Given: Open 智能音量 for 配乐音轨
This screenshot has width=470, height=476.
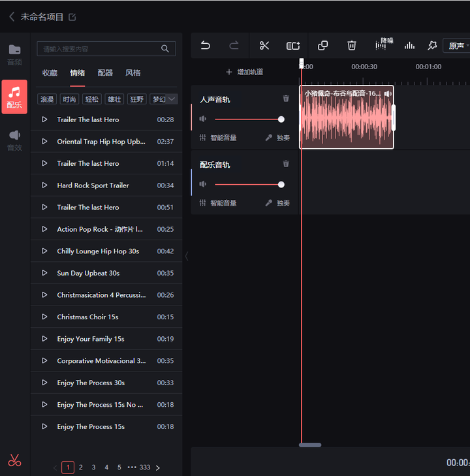Looking at the screenshot, I should coord(218,203).
